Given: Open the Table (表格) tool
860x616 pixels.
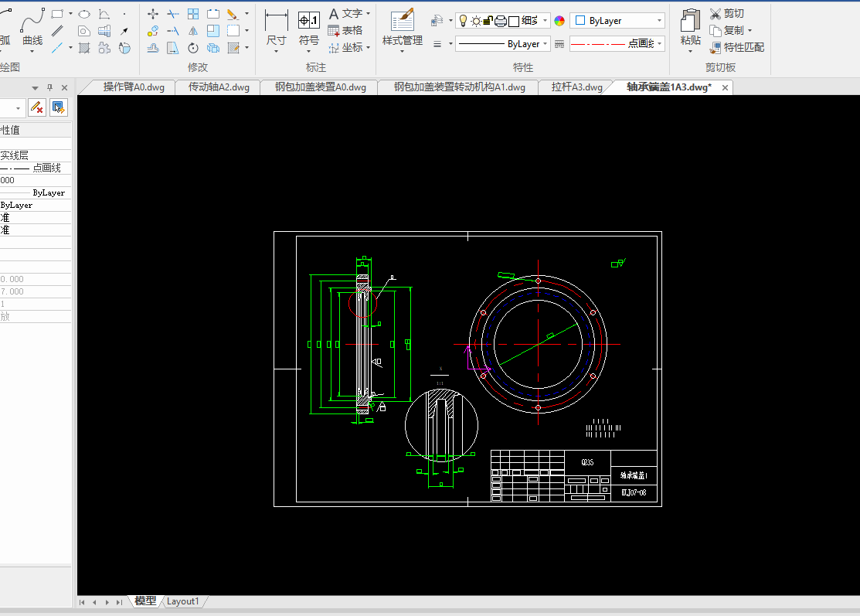Looking at the screenshot, I should 345,31.
